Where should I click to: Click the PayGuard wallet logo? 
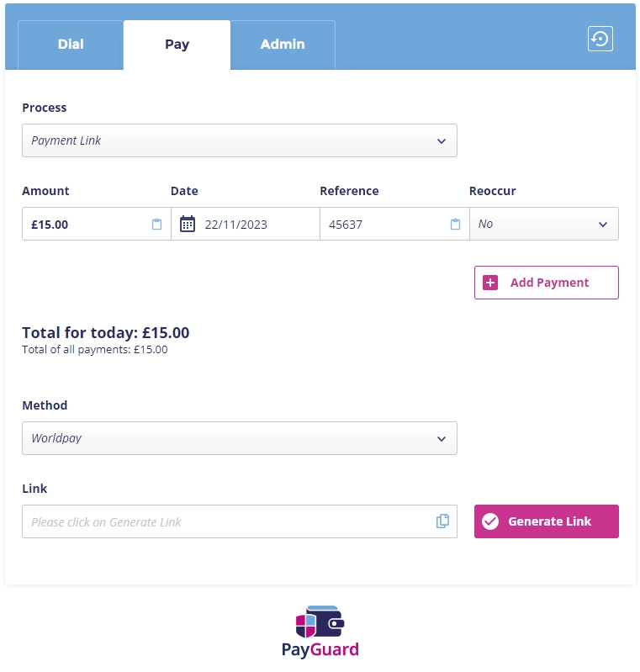click(x=320, y=623)
